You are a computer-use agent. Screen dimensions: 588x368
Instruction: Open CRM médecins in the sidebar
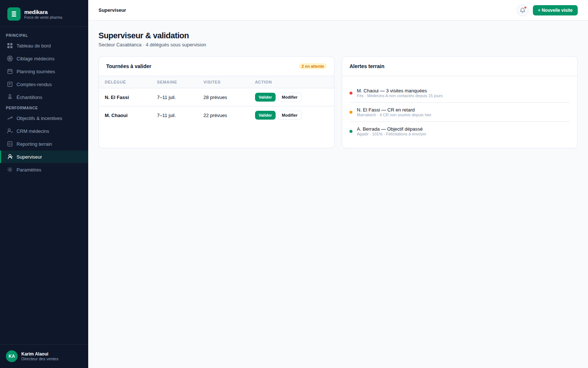click(44, 131)
